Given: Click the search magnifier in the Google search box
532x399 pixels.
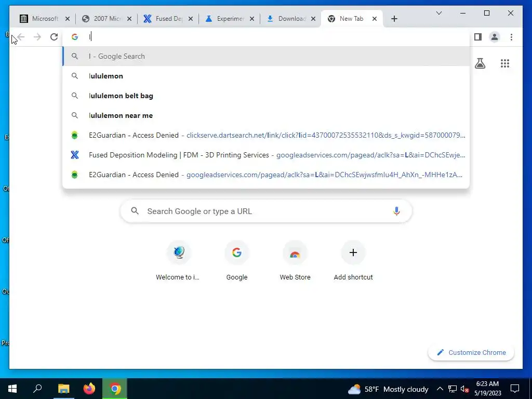Looking at the screenshot, I should pos(135,211).
